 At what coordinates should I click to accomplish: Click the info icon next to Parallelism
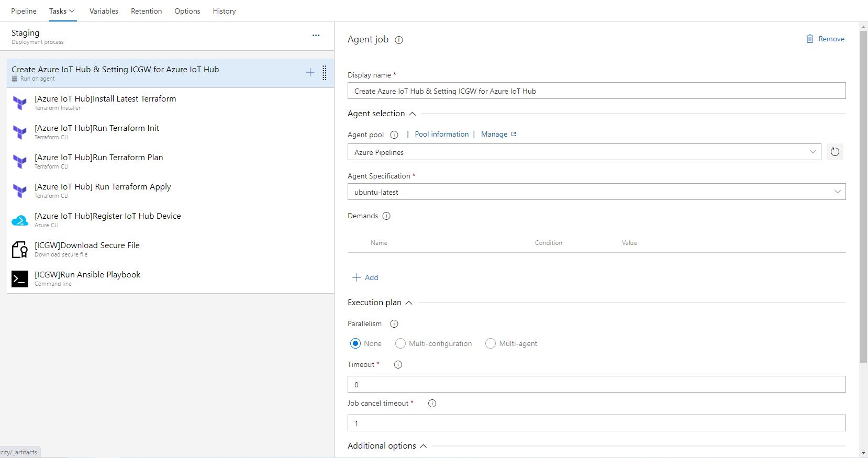point(394,324)
